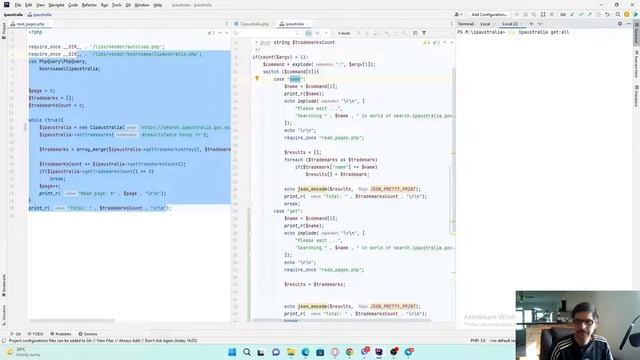The width and height of the screenshot is (640, 360).
Task: Open user account dropdown in toolbar
Action: pos(458,15)
